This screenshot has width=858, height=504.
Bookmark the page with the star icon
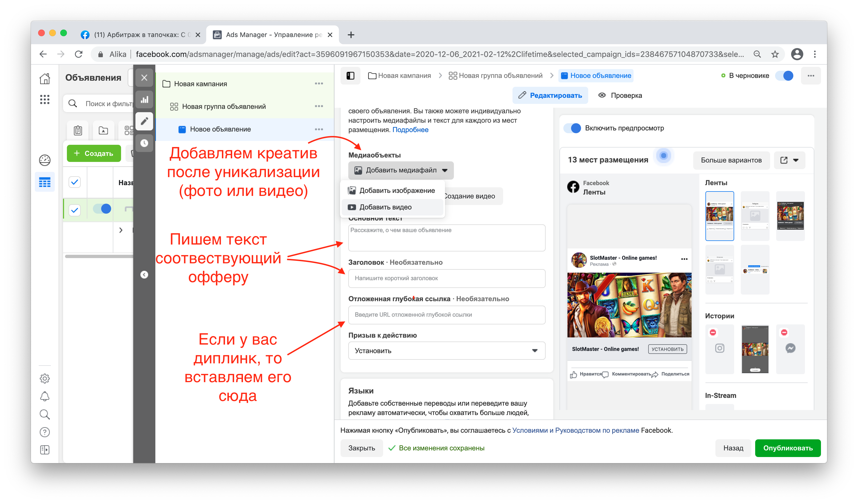775,54
